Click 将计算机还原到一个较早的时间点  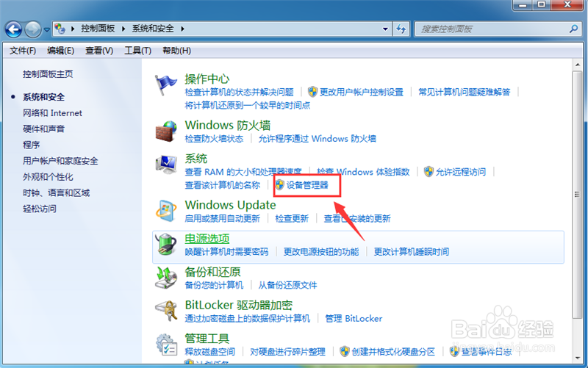[248, 105]
